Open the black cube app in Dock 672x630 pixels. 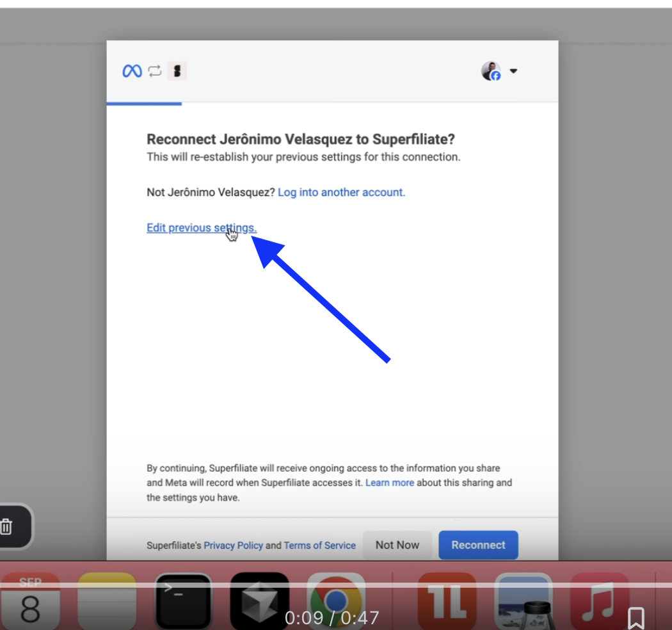(260, 601)
